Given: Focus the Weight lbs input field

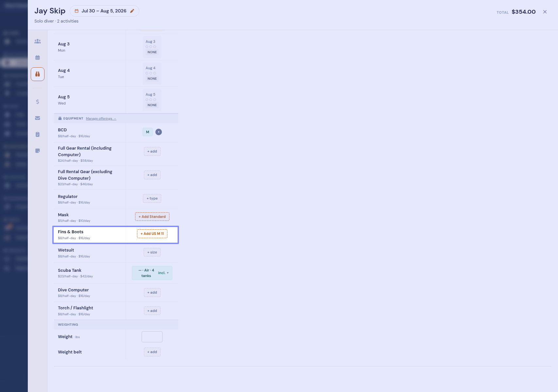Looking at the screenshot, I should (152, 337).
